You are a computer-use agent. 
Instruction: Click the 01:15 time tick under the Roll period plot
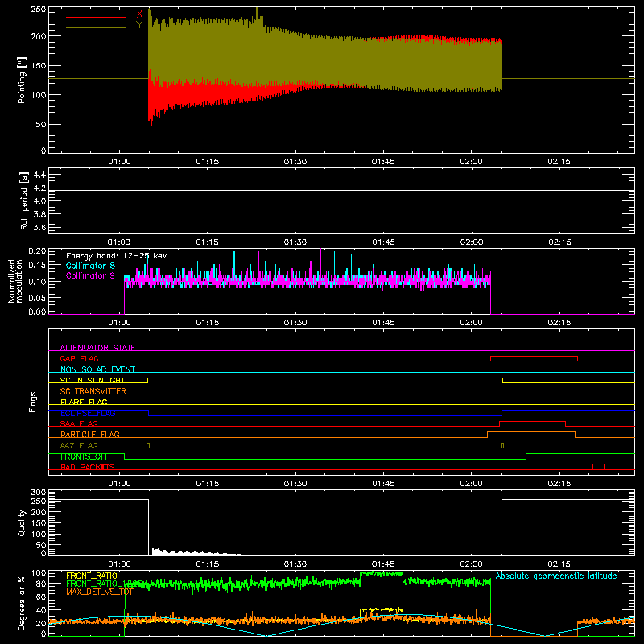click(208, 242)
